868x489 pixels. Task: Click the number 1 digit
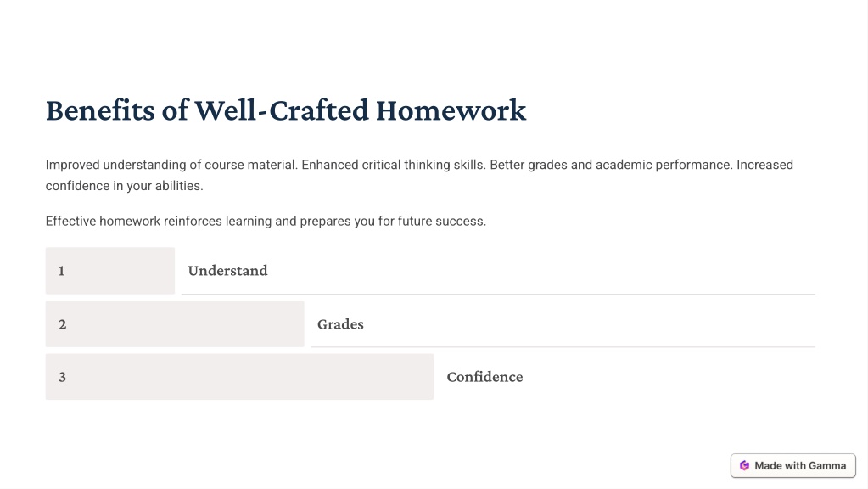point(61,271)
